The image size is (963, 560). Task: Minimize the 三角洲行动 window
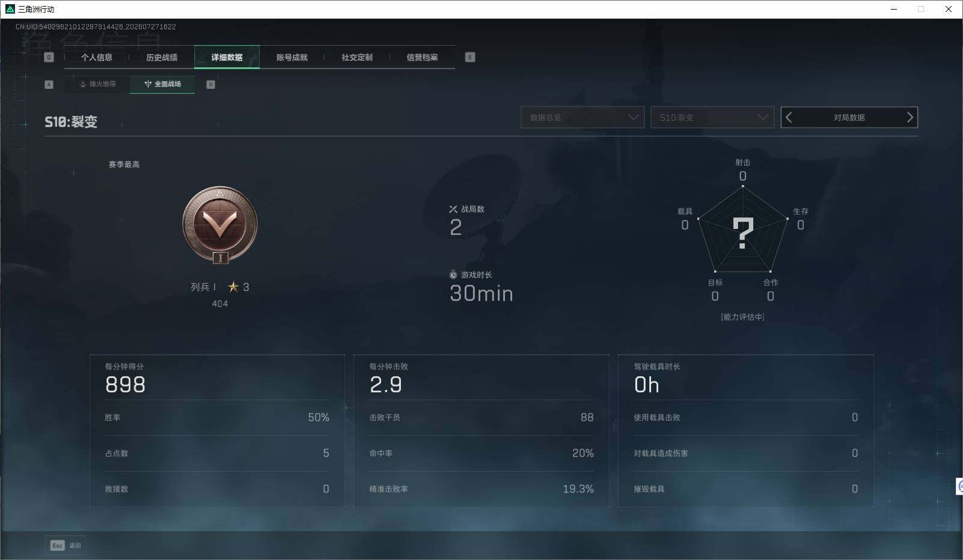894,9
